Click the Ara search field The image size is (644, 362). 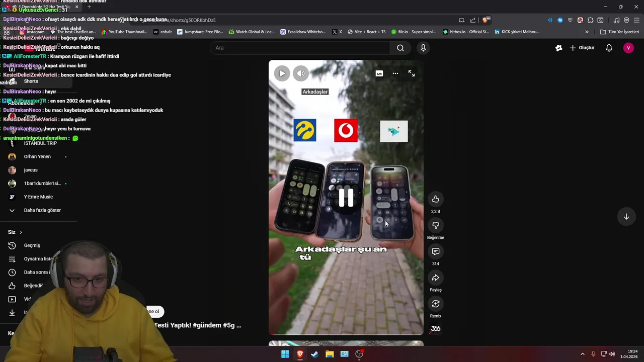click(300, 48)
